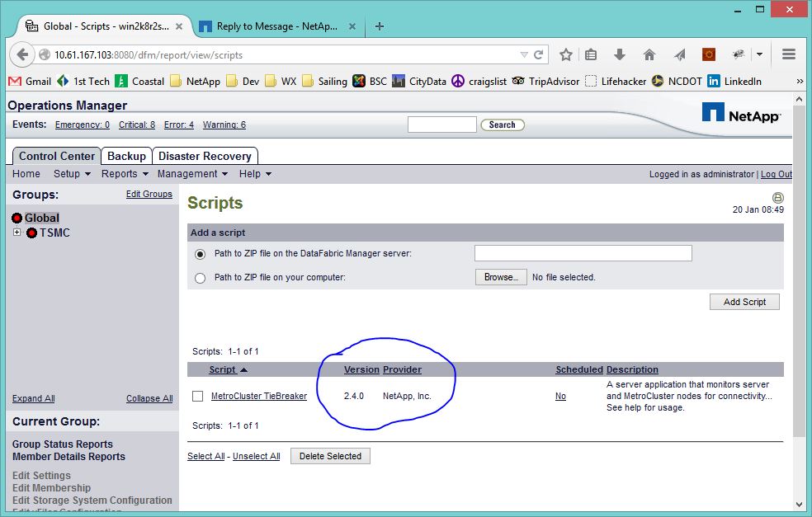
Task: Open the Lifehacker bookmark
Action: click(x=616, y=82)
